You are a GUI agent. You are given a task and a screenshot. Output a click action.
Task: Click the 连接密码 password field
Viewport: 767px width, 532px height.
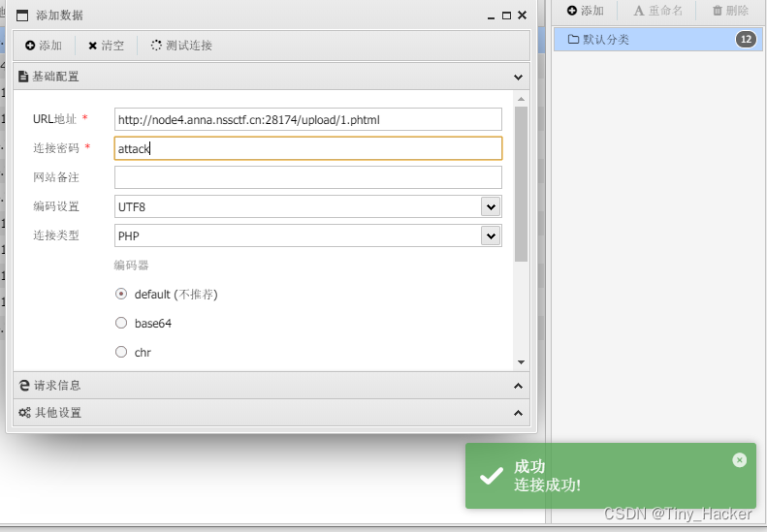(308, 148)
